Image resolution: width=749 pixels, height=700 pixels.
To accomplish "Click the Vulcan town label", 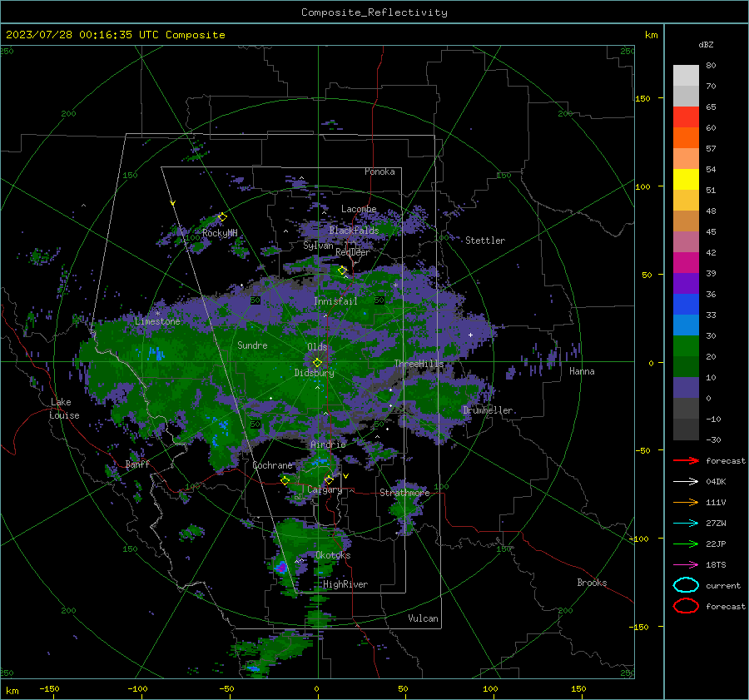I will point(424,618).
